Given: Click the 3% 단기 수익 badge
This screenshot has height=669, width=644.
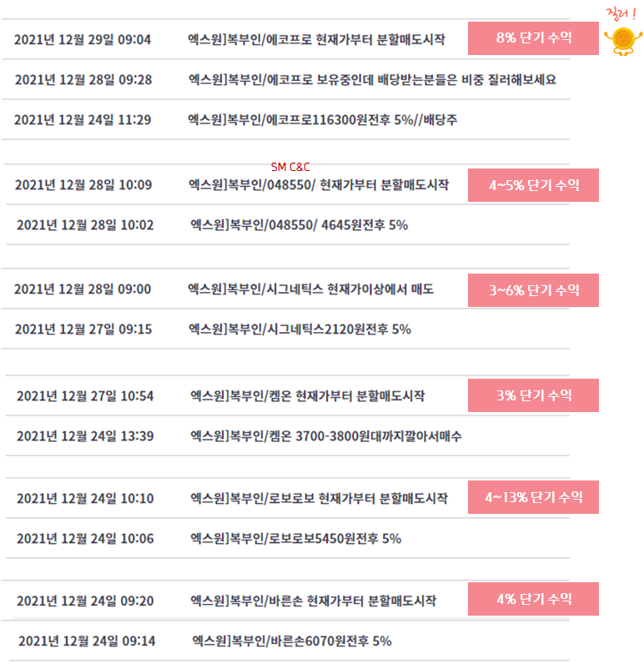Looking at the screenshot, I should 533,395.
